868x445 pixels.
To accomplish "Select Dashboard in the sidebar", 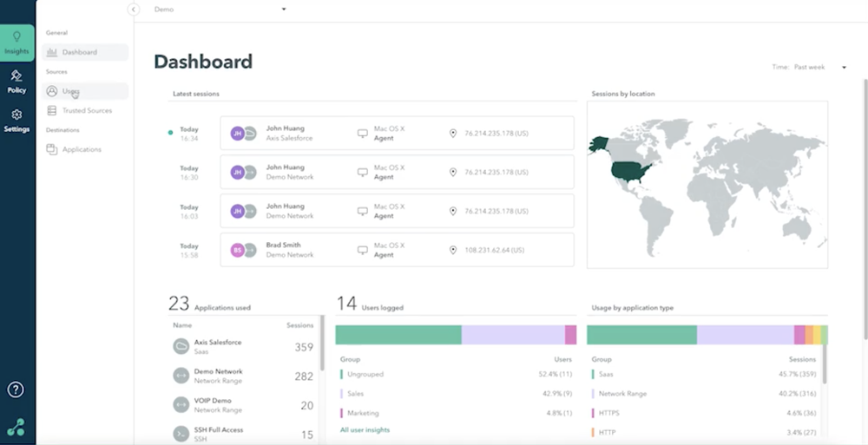I will [85, 53].
